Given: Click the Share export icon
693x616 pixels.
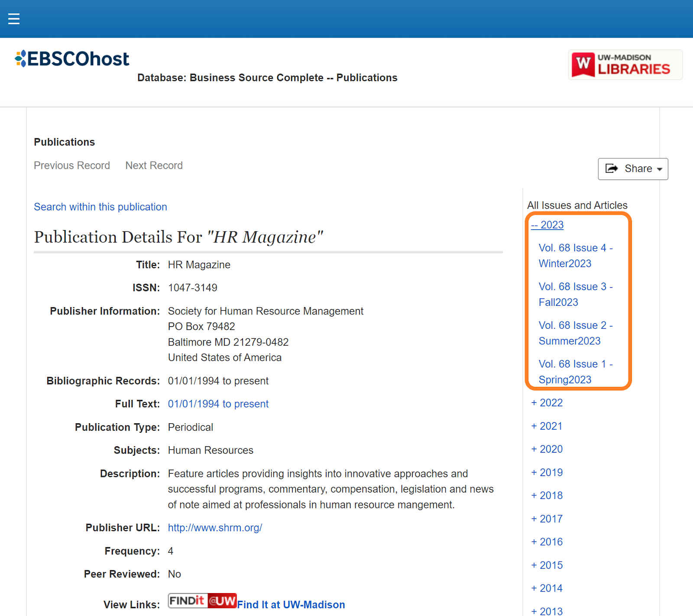Looking at the screenshot, I should tap(612, 169).
